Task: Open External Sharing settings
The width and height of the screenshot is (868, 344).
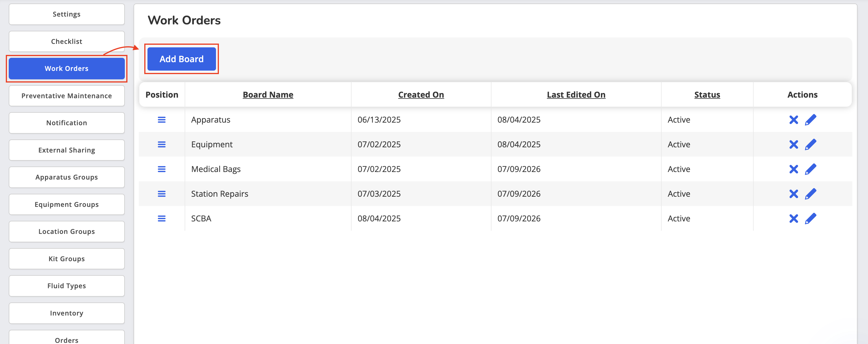Action: (67, 150)
